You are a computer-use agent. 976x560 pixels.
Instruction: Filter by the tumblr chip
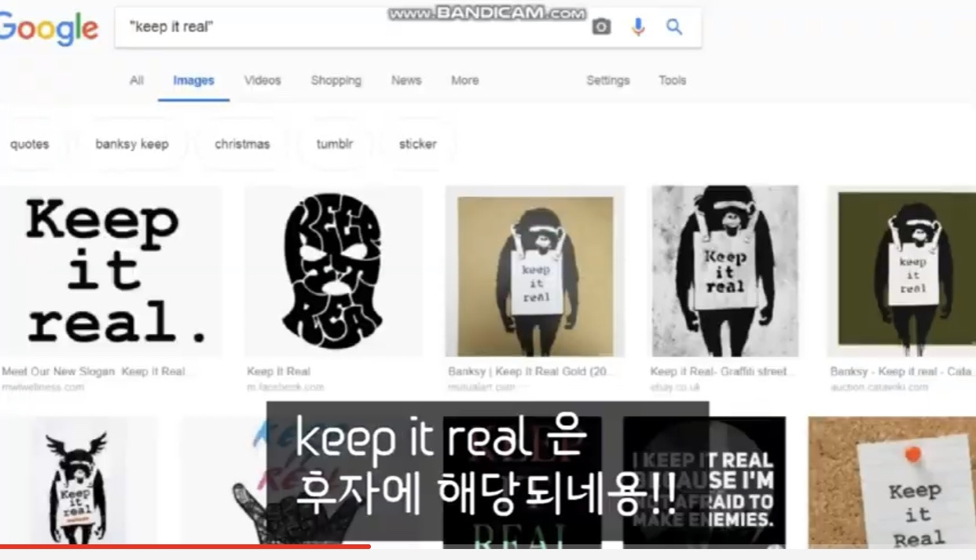[335, 144]
